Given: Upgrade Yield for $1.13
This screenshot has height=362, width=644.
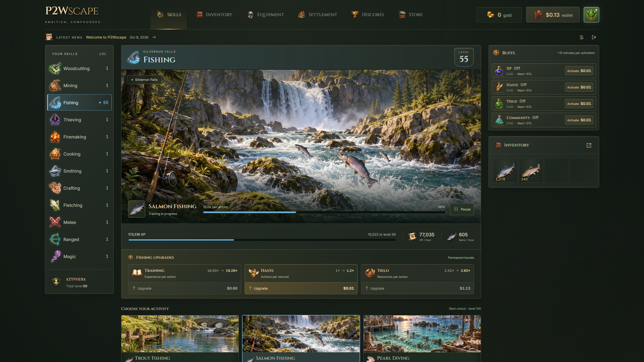Looking at the screenshot, I should pos(417,288).
